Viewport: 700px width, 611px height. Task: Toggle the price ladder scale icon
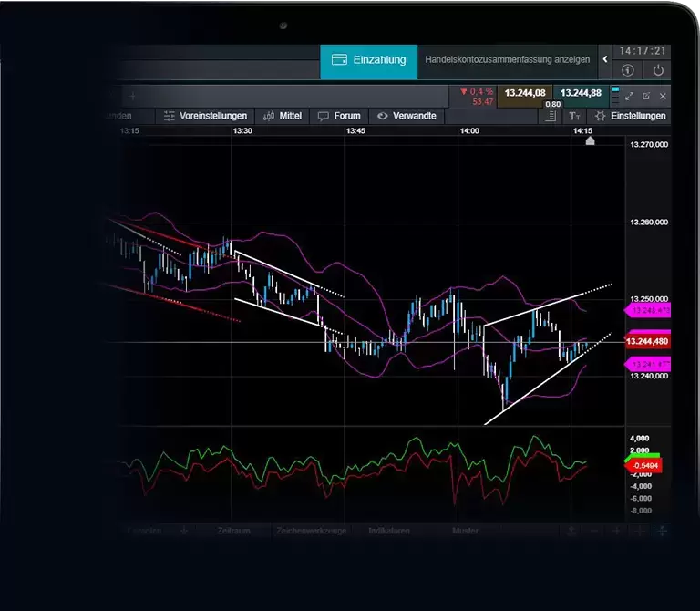click(x=551, y=116)
